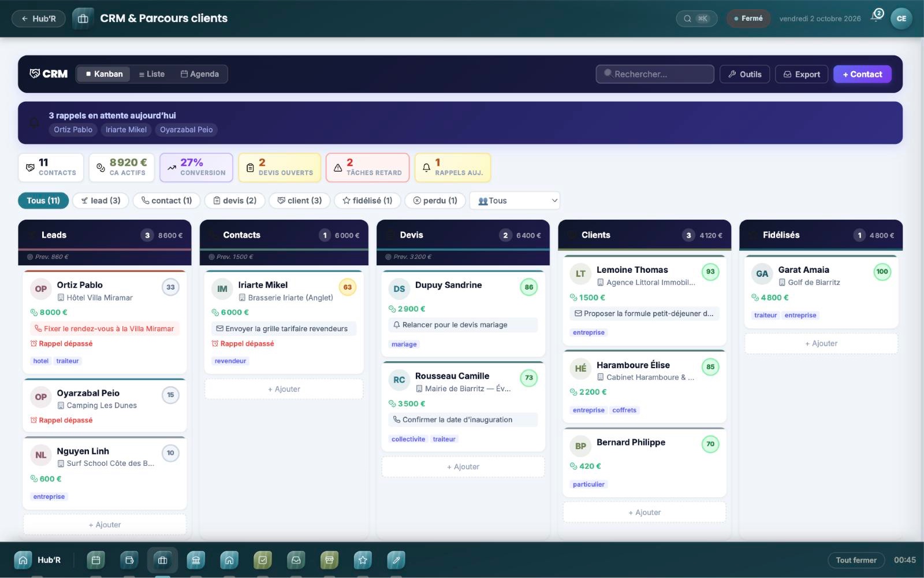Click the 1 Rappels auj. stat card
Viewport: 924px width, 578px height.
tap(453, 167)
